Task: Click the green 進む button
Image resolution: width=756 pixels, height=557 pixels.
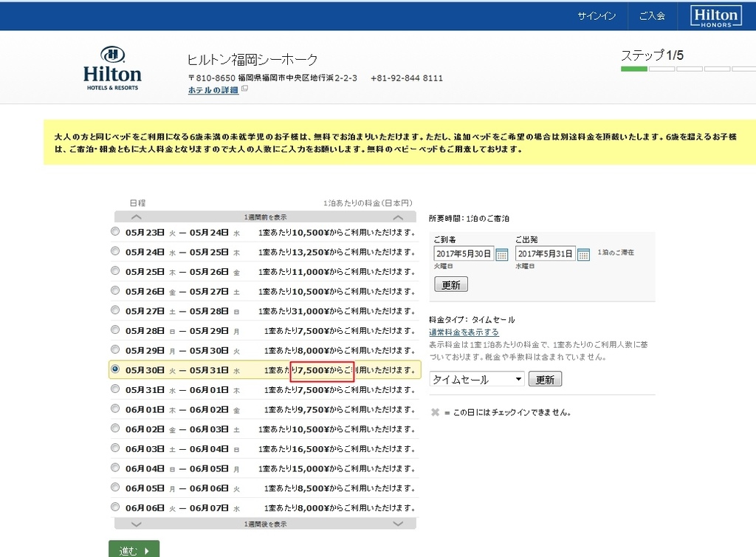Action: pyautogui.click(x=134, y=550)
